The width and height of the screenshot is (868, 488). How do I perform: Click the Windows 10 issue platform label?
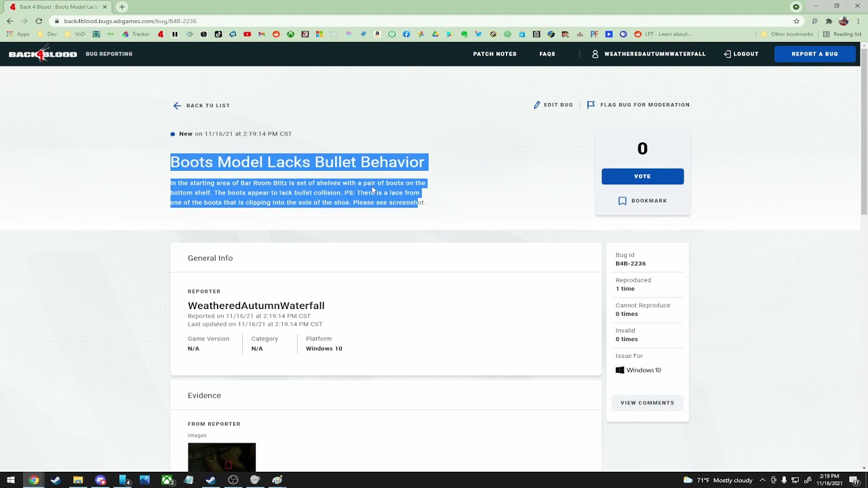[638, 370]
